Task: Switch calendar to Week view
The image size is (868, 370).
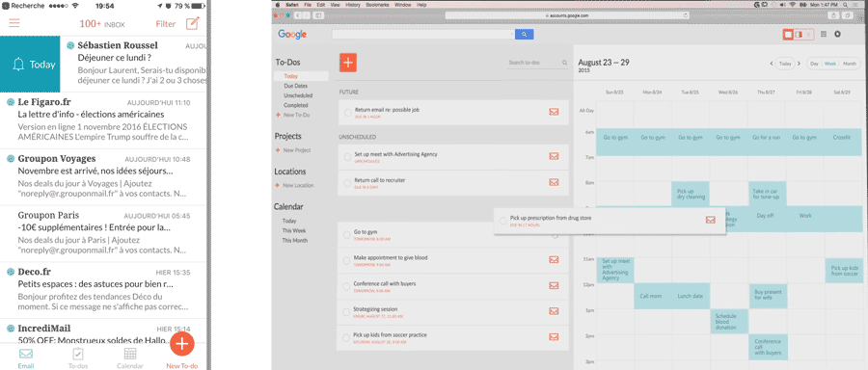Action: (830, 64)
